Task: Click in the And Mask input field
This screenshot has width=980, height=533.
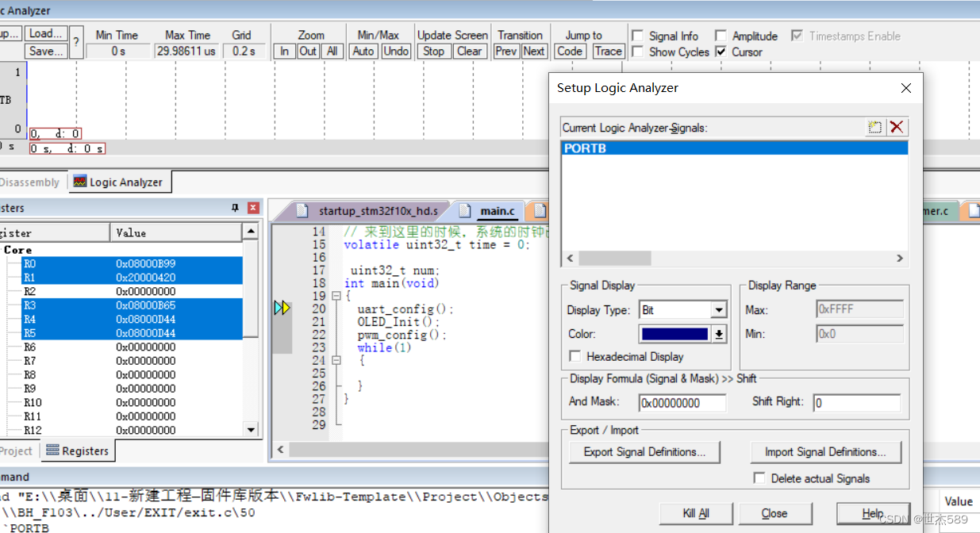Action: [x=682, y=403]
